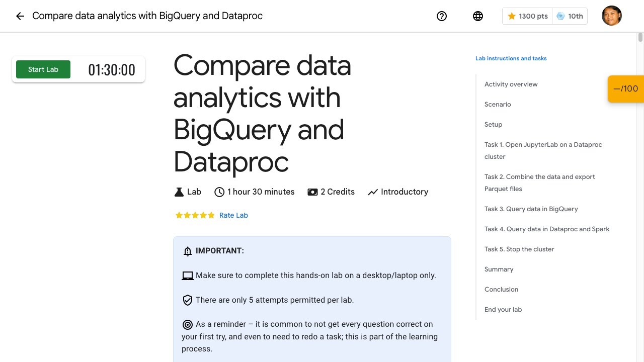Open the language globe icon
644x362 pixels.
tap(478, 16)
